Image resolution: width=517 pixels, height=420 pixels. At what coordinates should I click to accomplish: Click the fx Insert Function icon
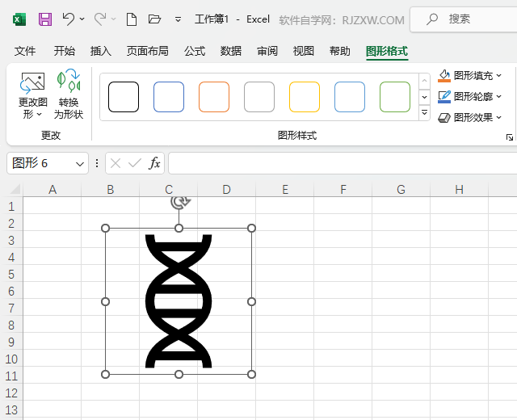[154, 163]
